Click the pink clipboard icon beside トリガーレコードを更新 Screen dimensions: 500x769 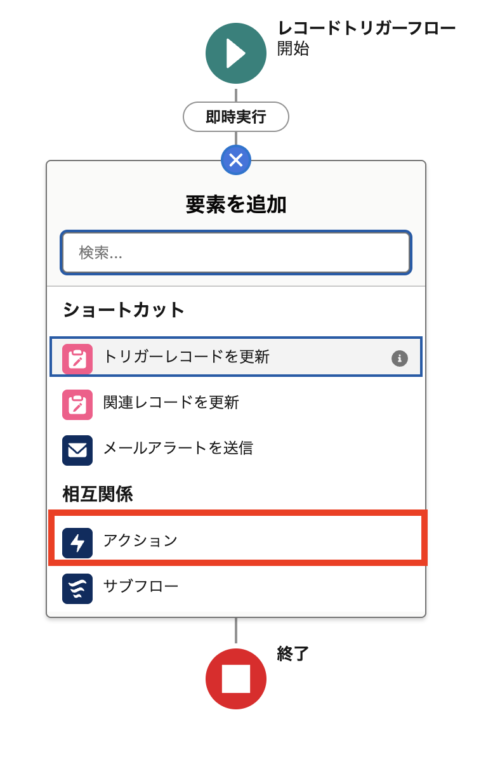click(77, 359)
